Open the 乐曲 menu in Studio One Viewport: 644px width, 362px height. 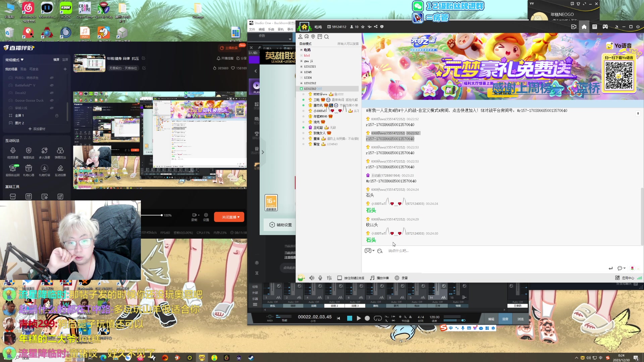coord(271,29)
